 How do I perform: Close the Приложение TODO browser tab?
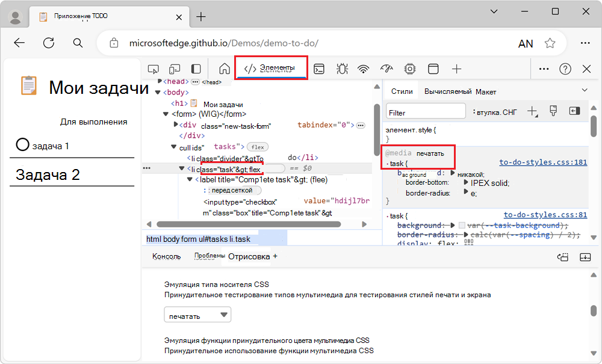tap(179, 17)
